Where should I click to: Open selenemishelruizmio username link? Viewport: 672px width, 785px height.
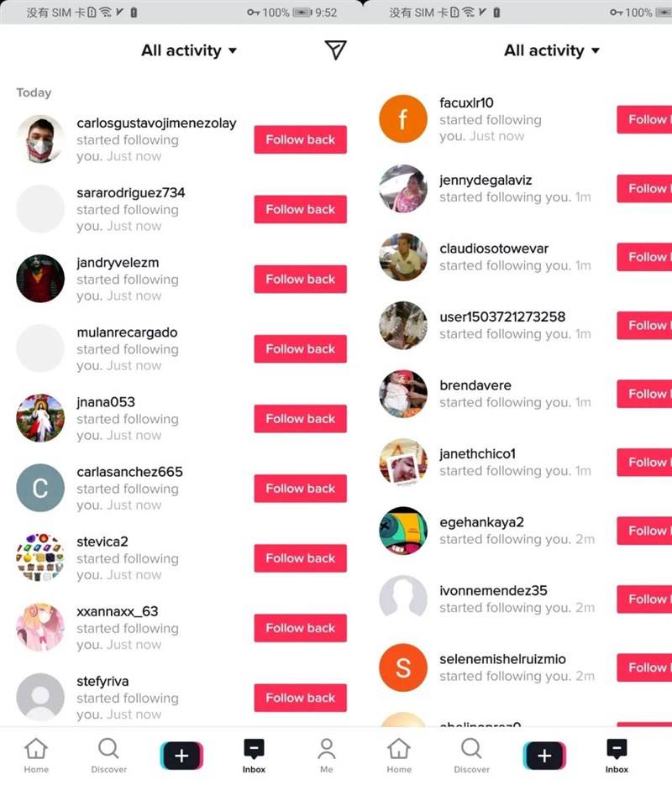click(503, 659)
